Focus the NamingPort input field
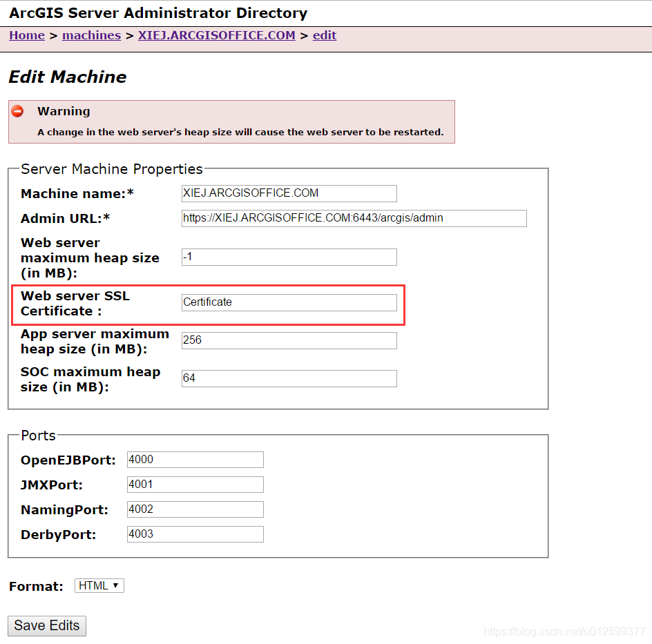Screen dimensions: 652x644 pos(195,509)
